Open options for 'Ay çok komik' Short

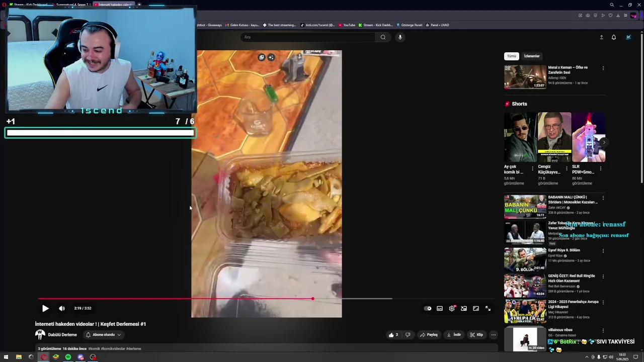pos(532,169)
